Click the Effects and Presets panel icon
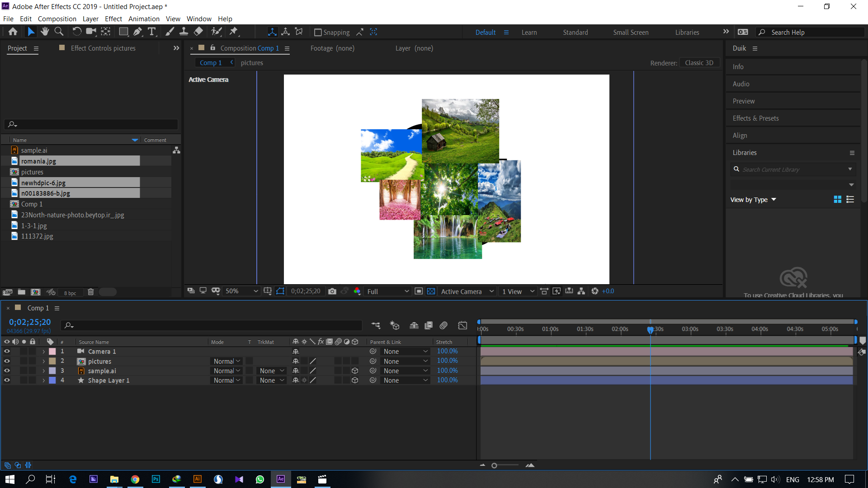 tap(756, 118)
